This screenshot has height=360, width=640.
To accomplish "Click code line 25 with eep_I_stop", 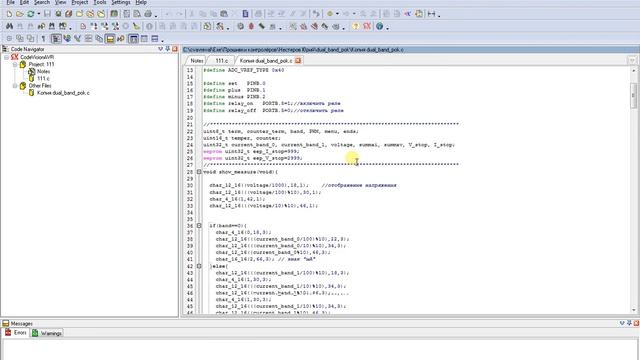I will [251, 151].
